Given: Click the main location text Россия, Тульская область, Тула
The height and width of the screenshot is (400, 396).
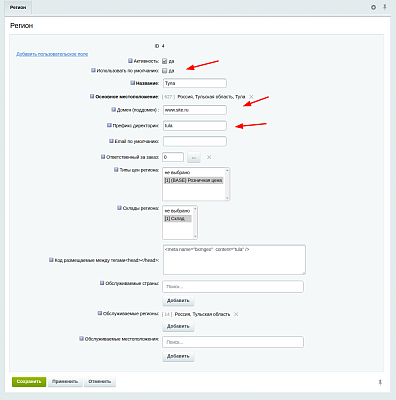Looking at the screenshot, I should click(x=211, y=97).
